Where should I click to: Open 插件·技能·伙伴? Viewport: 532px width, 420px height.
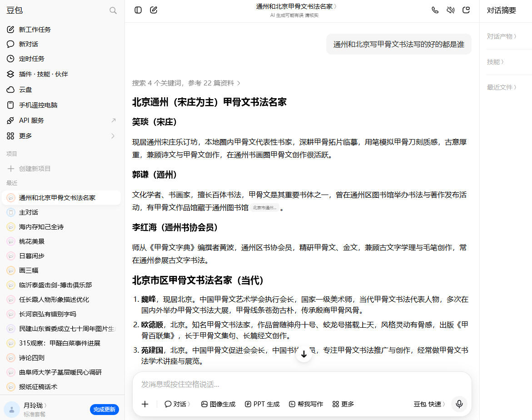point(61,74)
